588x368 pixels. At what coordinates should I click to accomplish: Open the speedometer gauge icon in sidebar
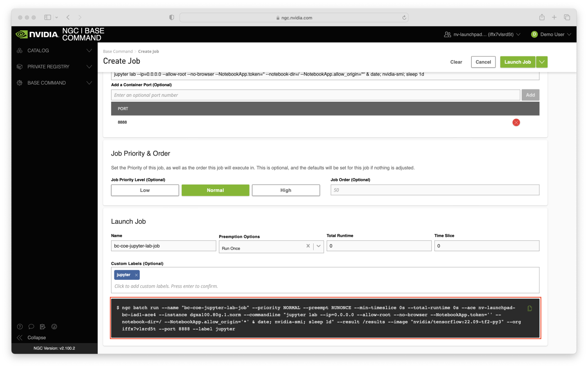(x=54, y=326)
